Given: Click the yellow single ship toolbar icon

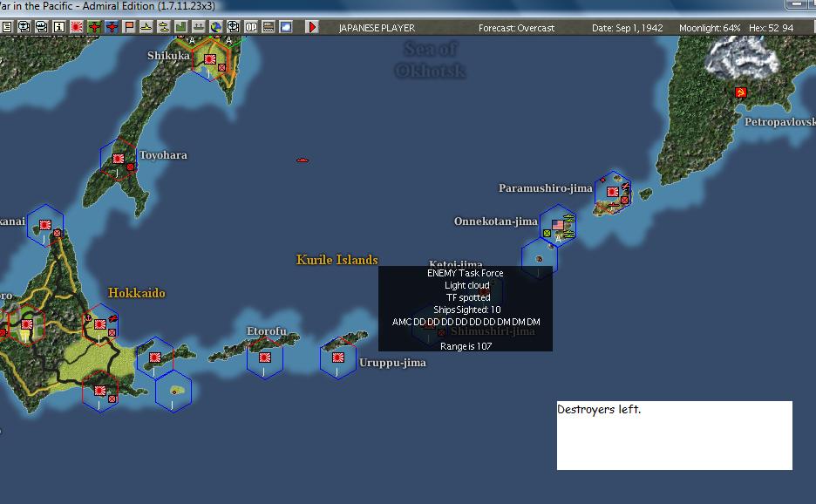Looking at the screenshot, I should pos(146,27).
